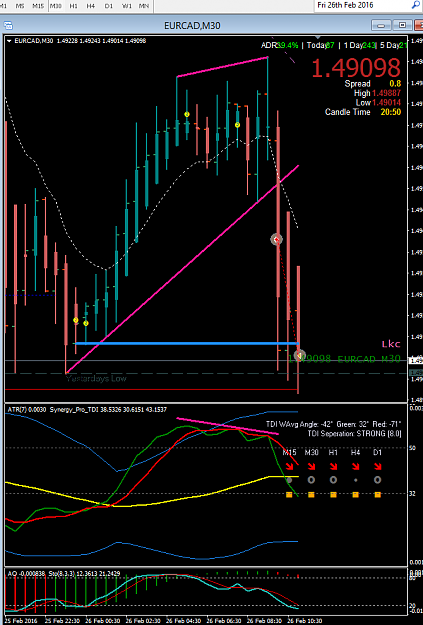Click the High 1.49887 readout
Image resolution: width=423 pixels, height=625 pixels.
point(377,93)
